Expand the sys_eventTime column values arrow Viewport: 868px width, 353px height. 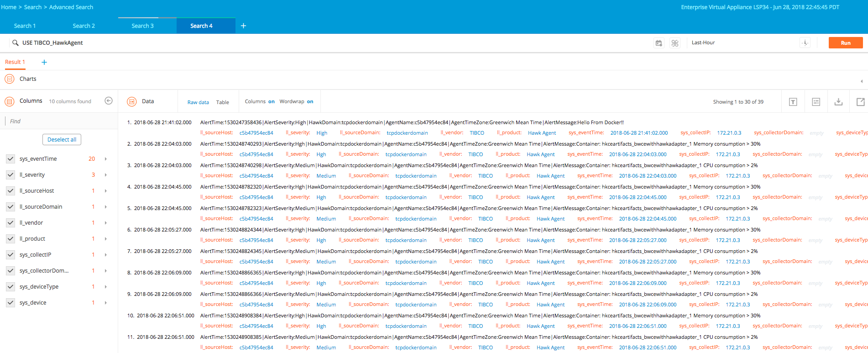(106, 159)
